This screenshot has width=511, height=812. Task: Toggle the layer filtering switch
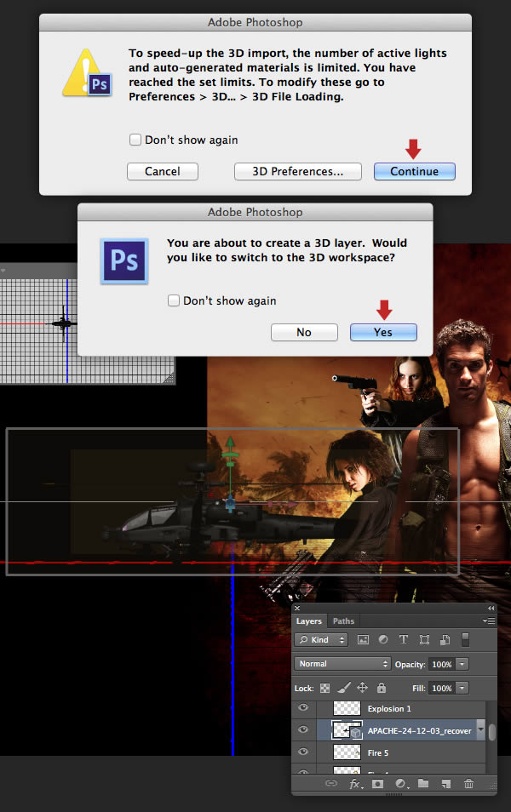point(465,640)
